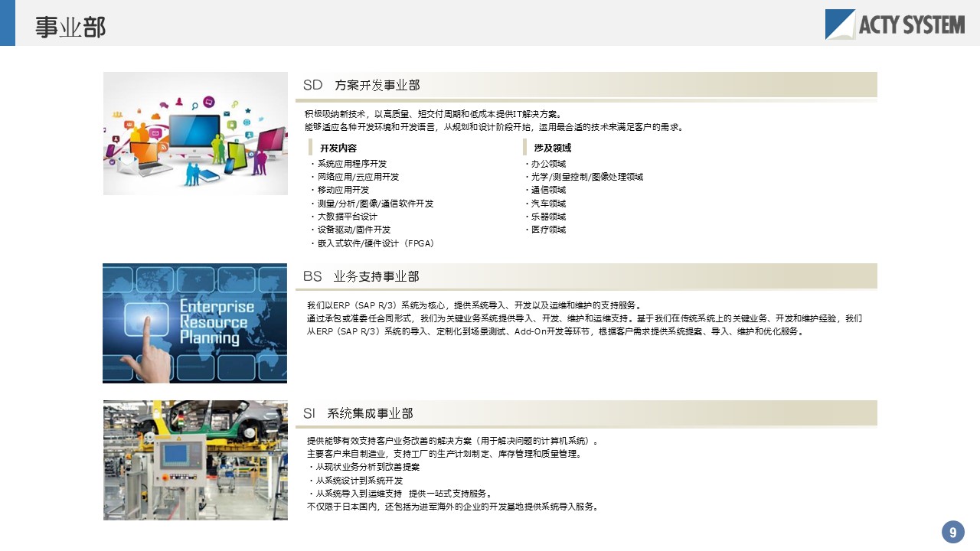Open the car factory assembly image
This screenshot has height=551, width=980.
pyautogui.click(x=195, y=460)
